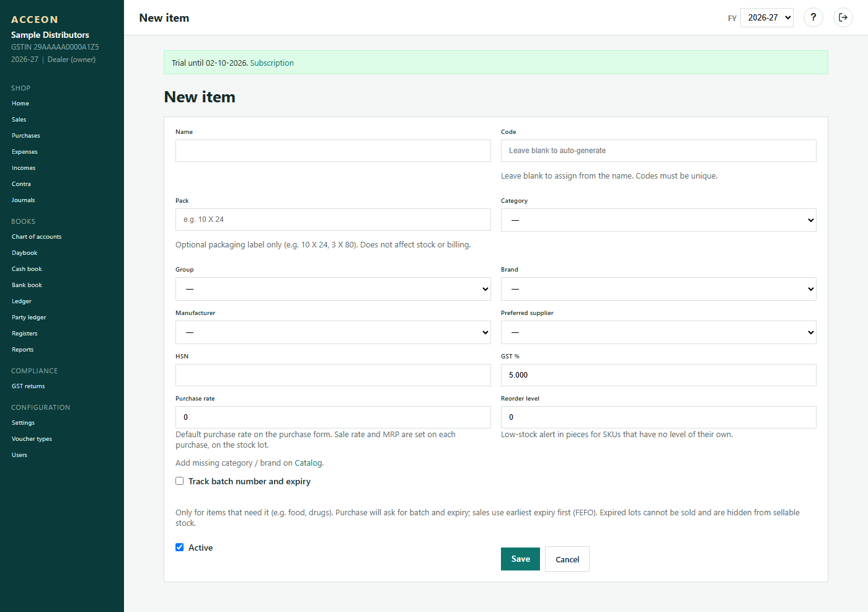Open Incomes in sidebar
The image size is (868, 612).
pyautogui.click(x=24, y=168)
